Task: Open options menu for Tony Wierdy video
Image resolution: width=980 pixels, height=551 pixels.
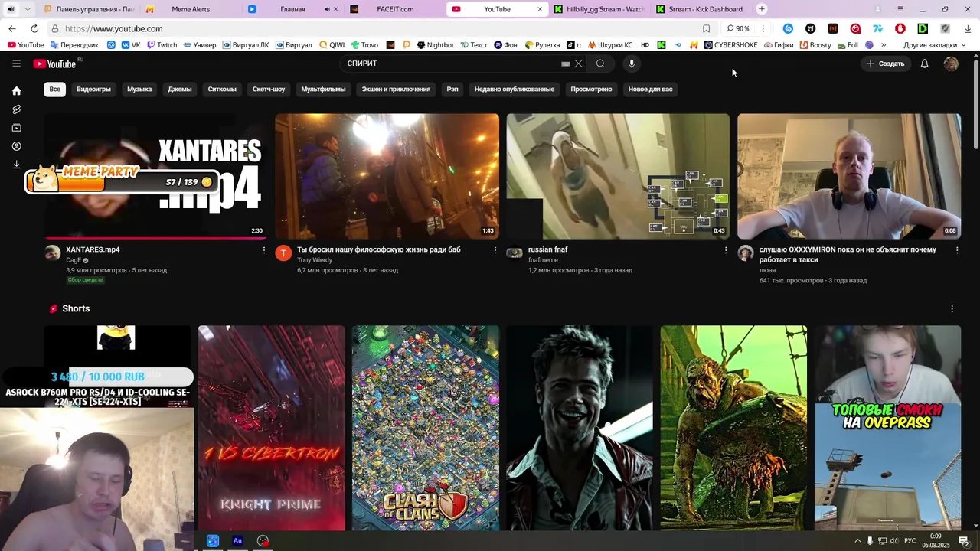Action: pos(495,250)
